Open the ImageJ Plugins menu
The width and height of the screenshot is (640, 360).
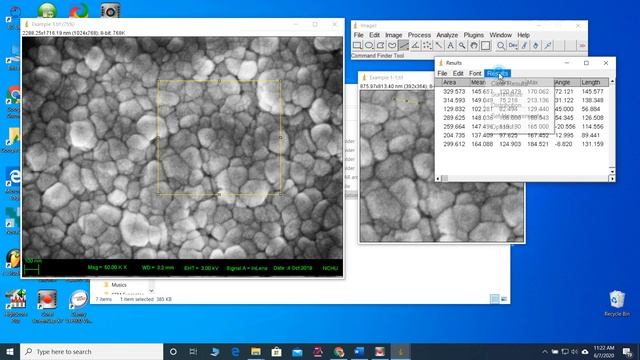pos(473,35)
